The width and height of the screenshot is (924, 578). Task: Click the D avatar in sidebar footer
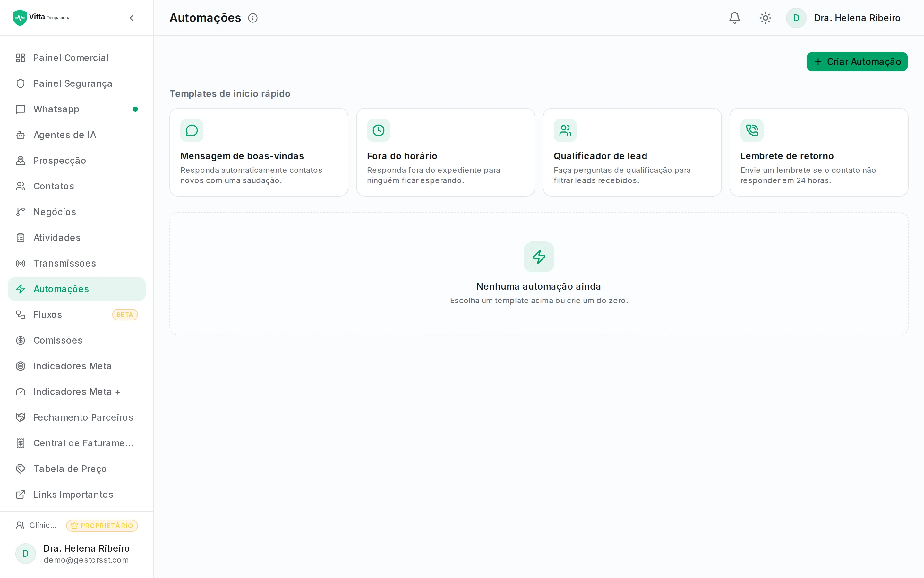(x=26, y=554)
